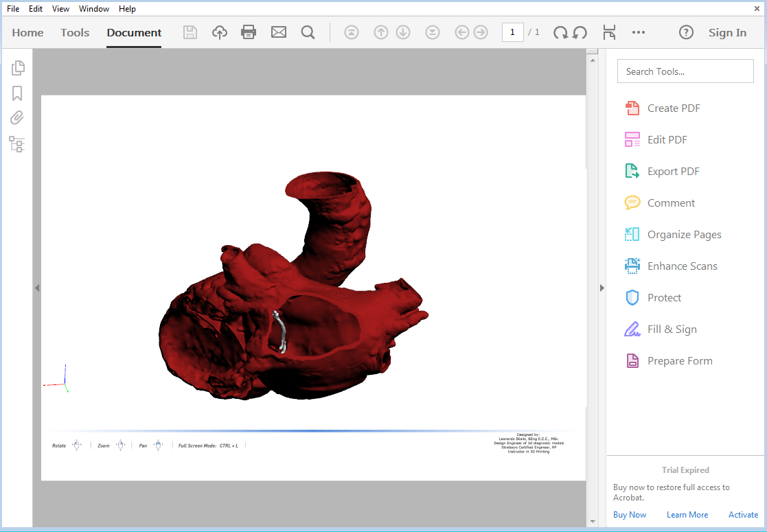Focus the Search Tools box

point(685,71)
